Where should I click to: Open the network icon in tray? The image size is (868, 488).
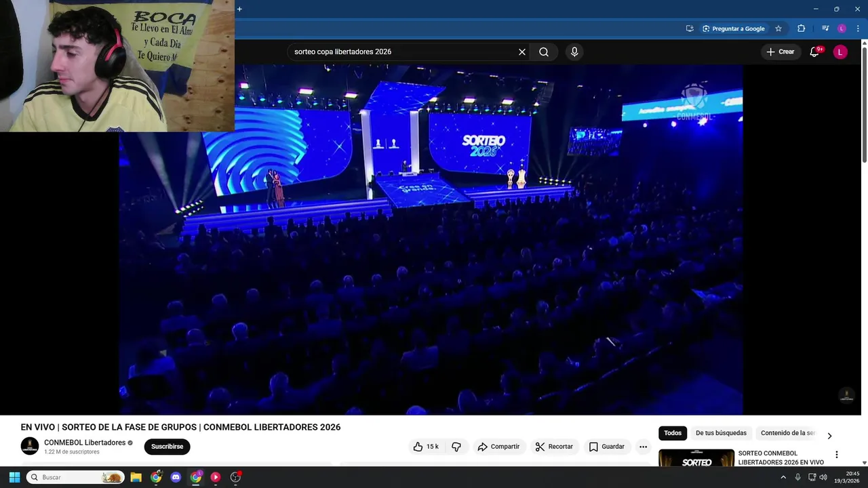pos(812,477)
